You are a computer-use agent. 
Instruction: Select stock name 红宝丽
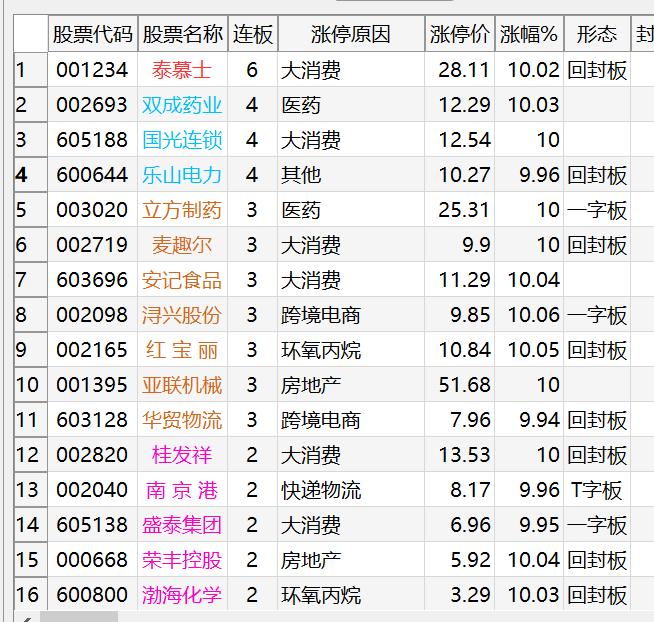[182, 350]
